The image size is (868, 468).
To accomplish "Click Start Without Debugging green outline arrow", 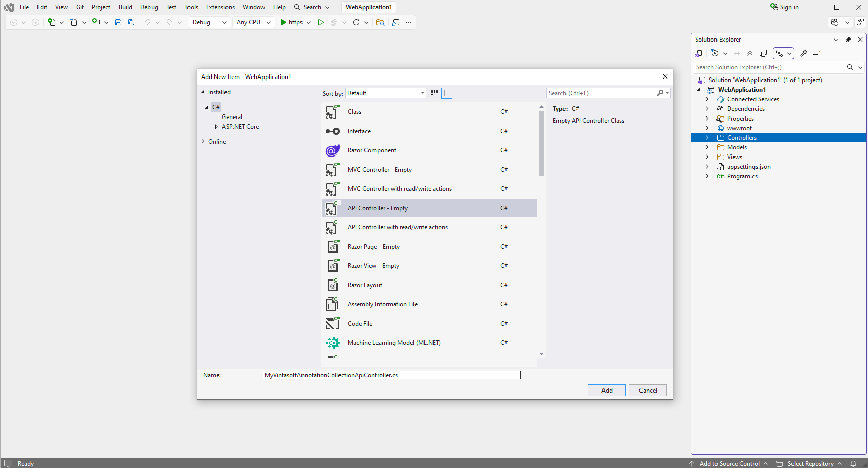I will 321,22.
